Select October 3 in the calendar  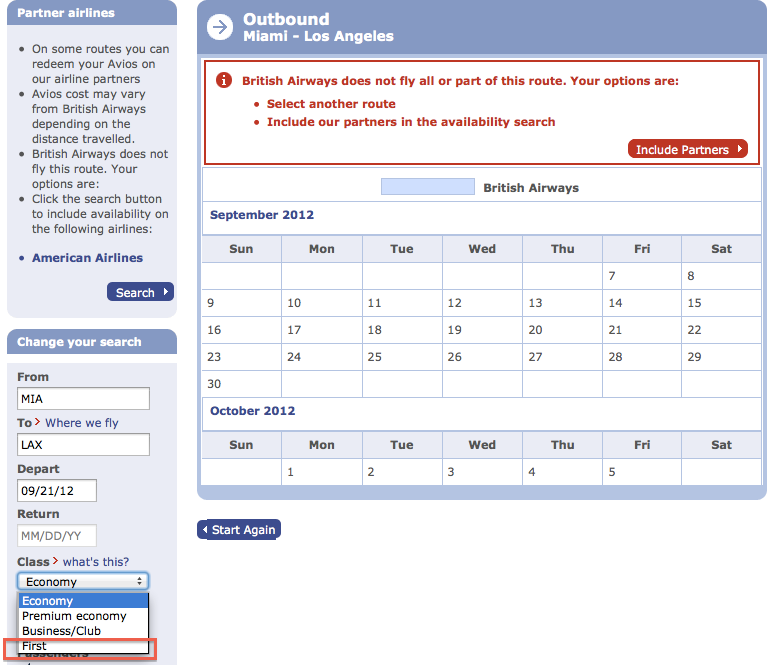click(x=482, y=472)
